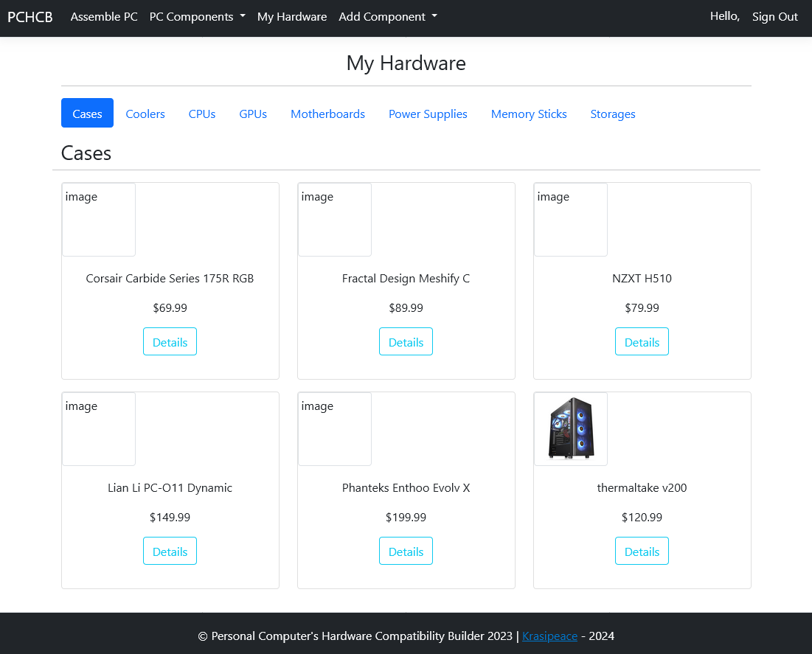This screenshot has height=654, width=812.
Task: Click the Lian Li PC-O11 Dynamic title
Action: click(x=170, y=488)
